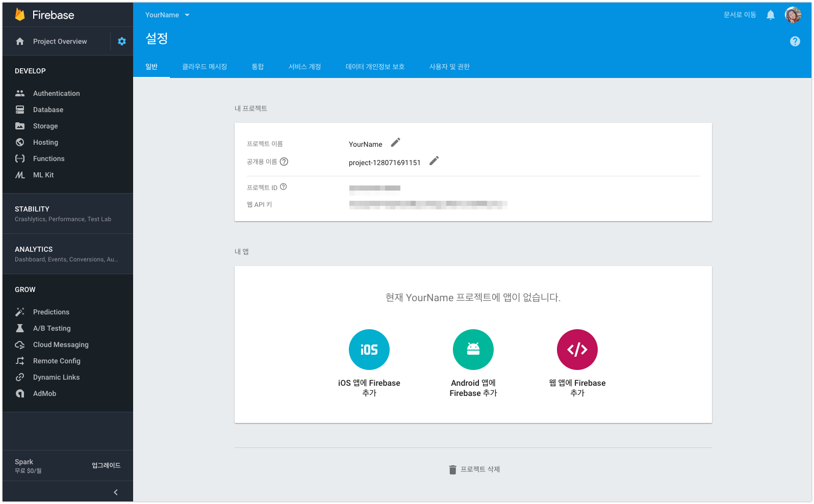Click the AdMob icon
The image size is (814, 504).
[x=20, y=393]
